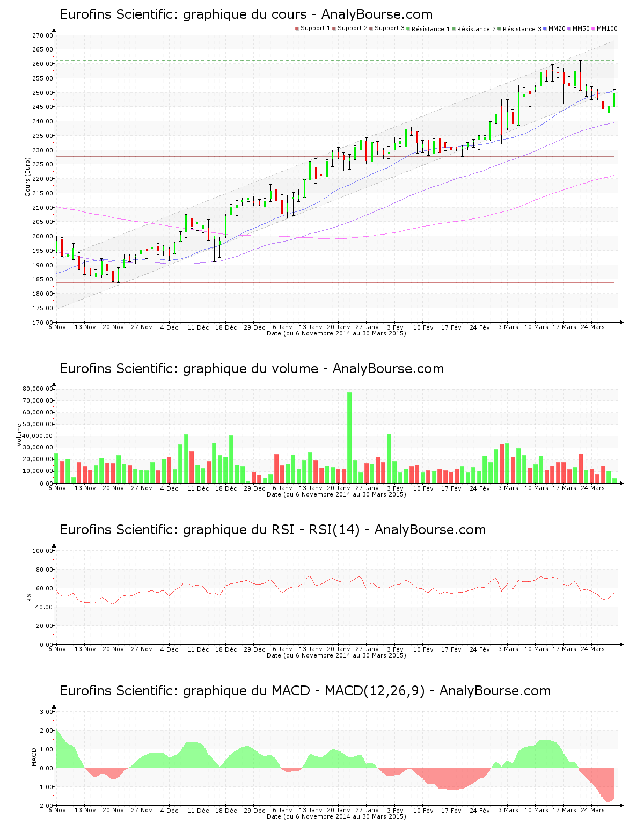Select the Support 2 legend label
The height and width of the screenshot is (832, 644).
353,28
